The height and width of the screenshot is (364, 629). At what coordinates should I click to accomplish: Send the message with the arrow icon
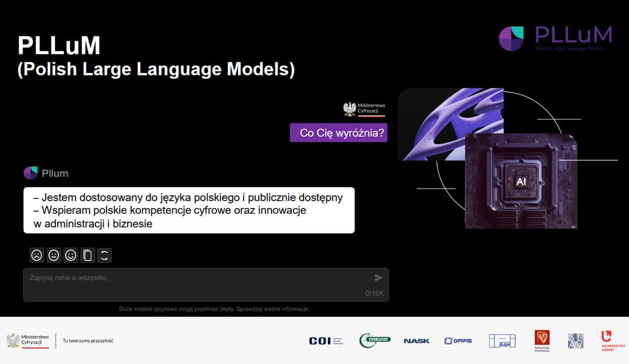(x=378, y=278)
